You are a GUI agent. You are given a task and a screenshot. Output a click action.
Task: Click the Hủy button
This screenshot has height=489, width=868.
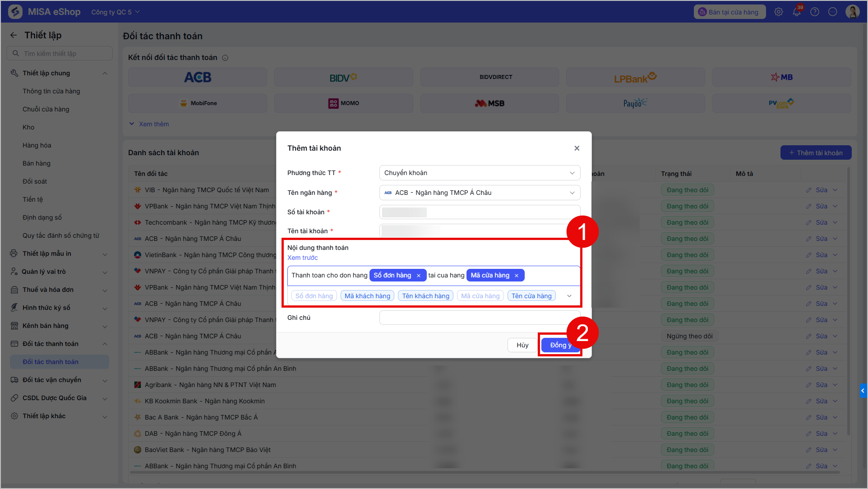pos(522,345)
